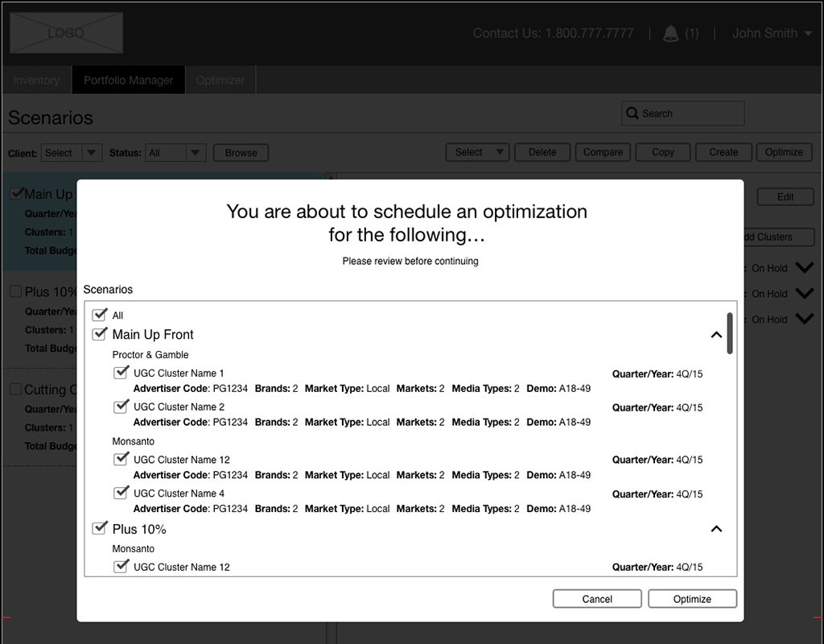Open the Portfolio Manager tab
824x644 pixels.
(128, 80)
